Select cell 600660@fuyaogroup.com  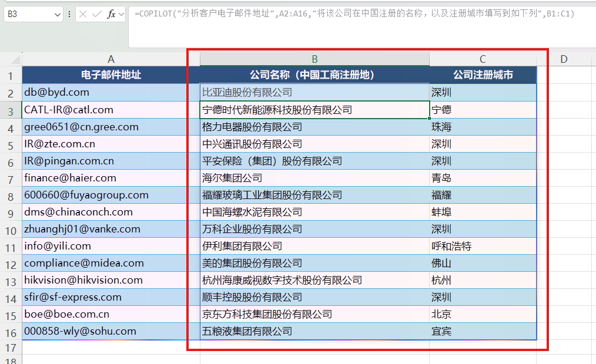(x=111, y=195)
